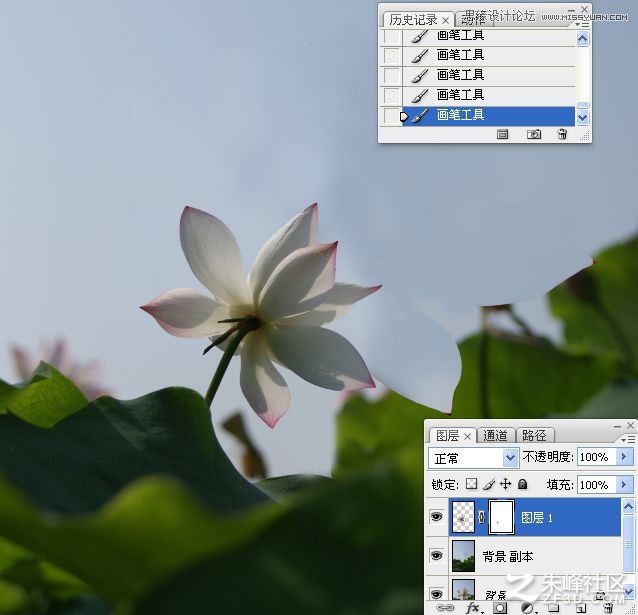Toggle lock image pixels brush icon

(x=489, y=484)
